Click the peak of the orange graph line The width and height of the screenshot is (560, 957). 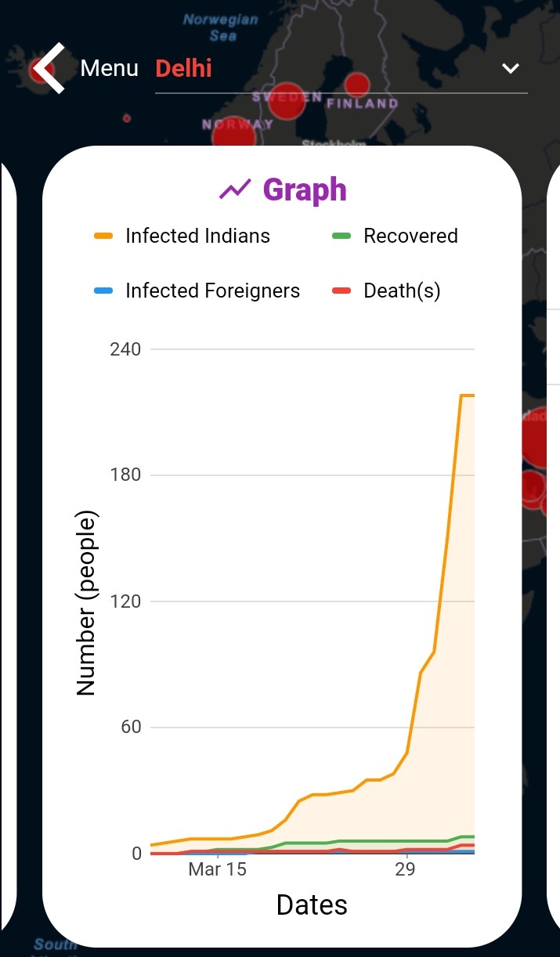tap(467, 395)
